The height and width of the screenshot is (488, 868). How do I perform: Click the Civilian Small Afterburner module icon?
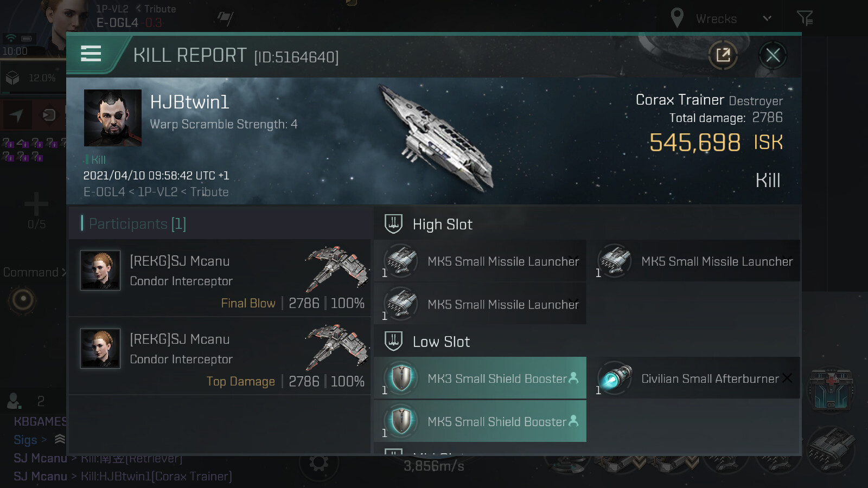(615, 378)
